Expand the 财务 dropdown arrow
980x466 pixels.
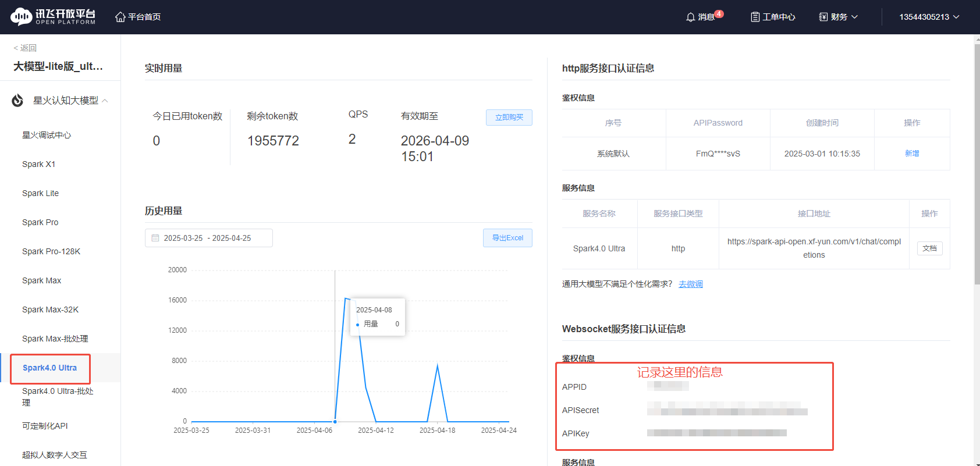[x=855, y=17]
